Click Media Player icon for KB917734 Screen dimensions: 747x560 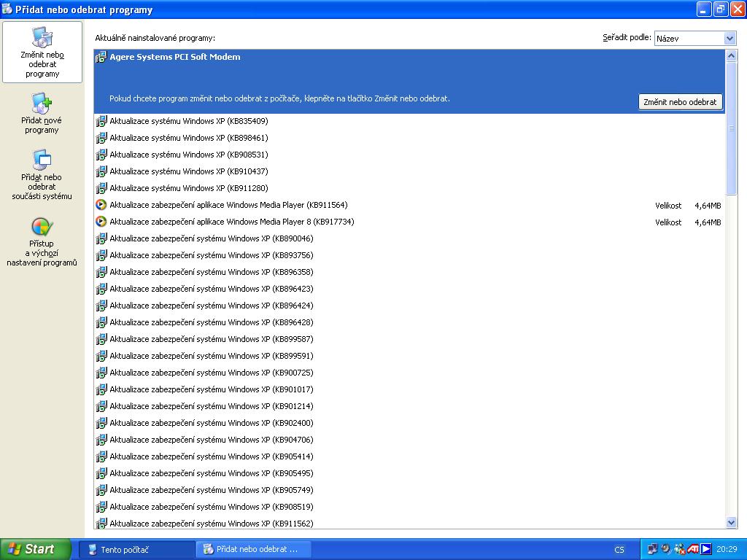click(x=101, y=222)
